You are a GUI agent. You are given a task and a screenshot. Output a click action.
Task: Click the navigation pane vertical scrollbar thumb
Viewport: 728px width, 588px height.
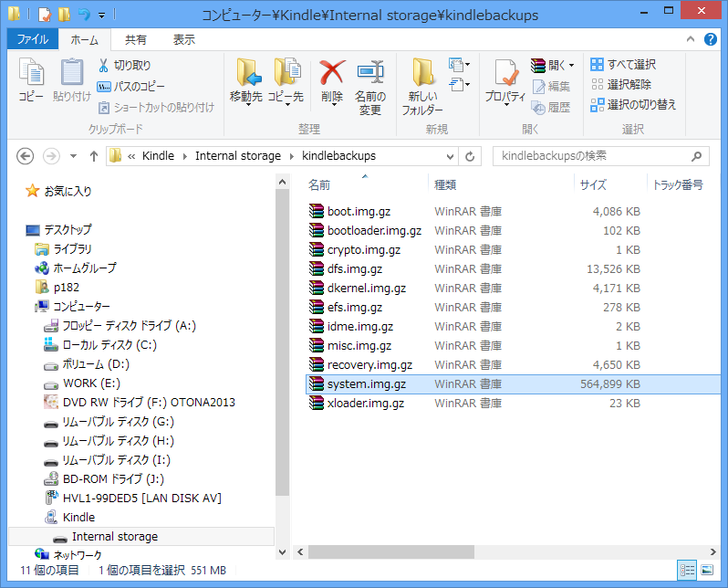click(x=282, y=343)
